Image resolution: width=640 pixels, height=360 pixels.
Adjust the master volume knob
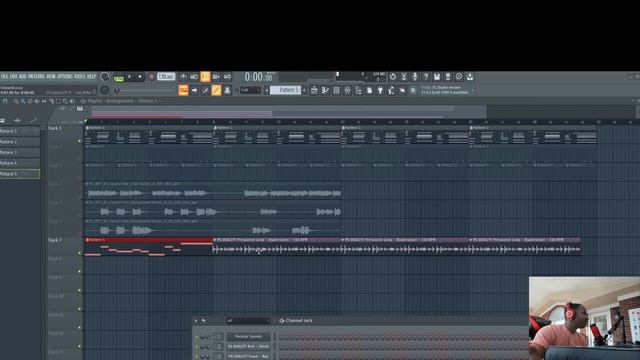(105, 76)
